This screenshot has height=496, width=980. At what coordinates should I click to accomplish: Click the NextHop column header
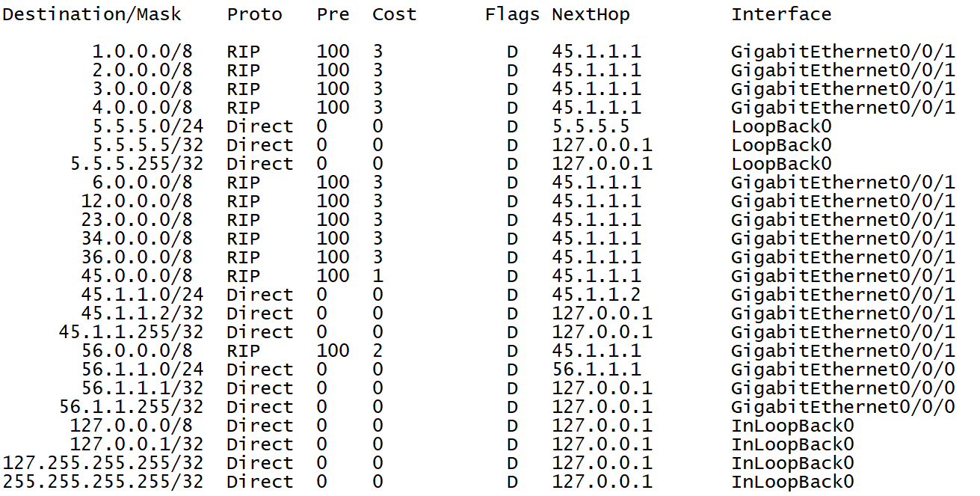click(x=591, y=14)
